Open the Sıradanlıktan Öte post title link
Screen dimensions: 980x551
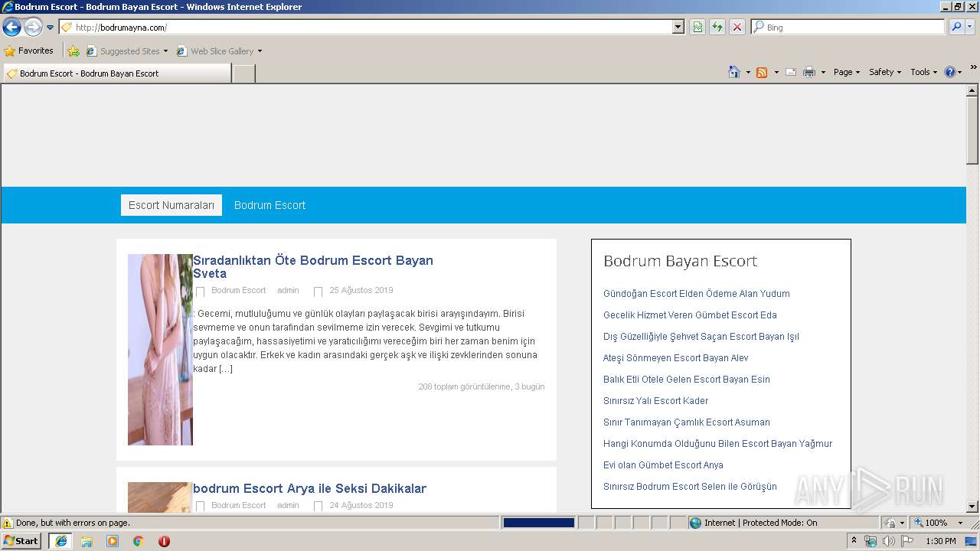313,267
